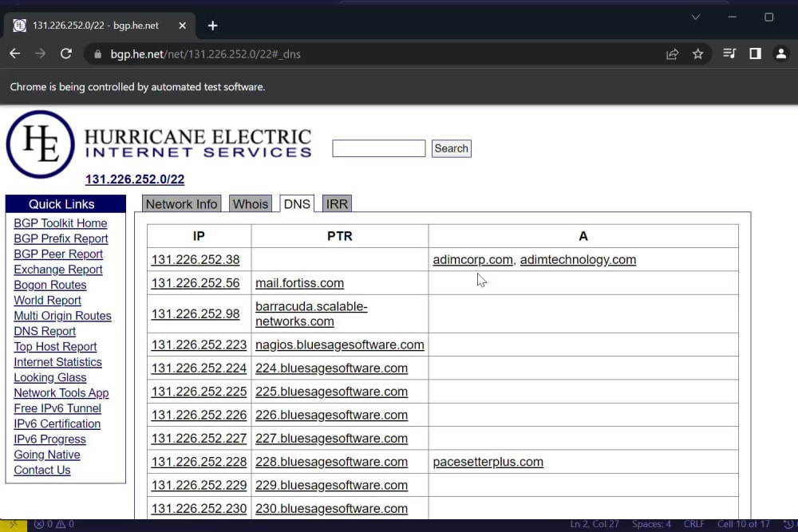Viewport: 798px width, 532px height.
Task: Open nagios.bluesagesoftware.com PTR link
Action: point(340,345)
